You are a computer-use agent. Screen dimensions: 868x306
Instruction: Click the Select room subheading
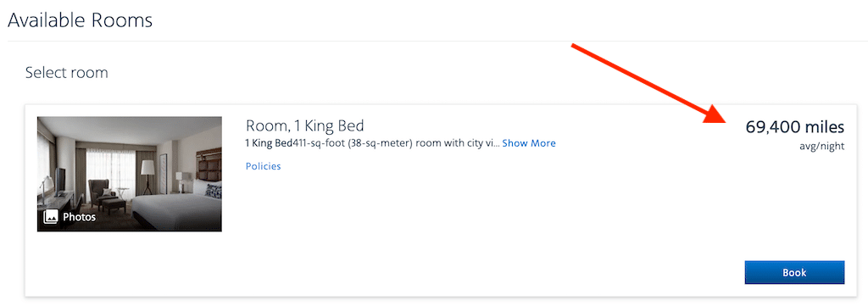click(66, 73)
